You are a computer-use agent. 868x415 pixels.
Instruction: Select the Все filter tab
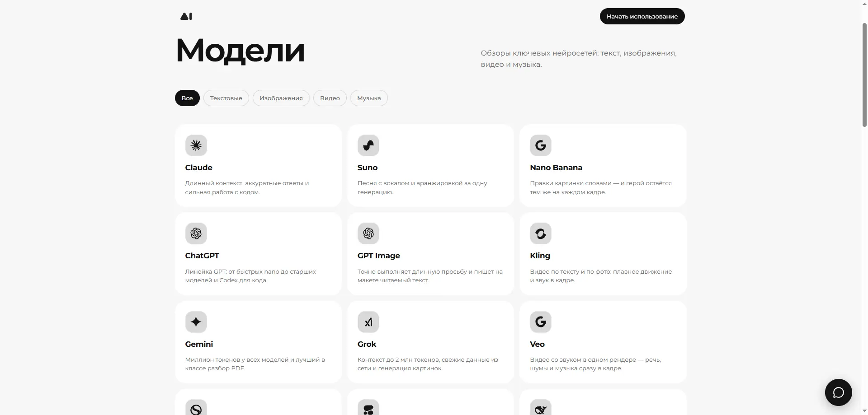coord(187,98)
